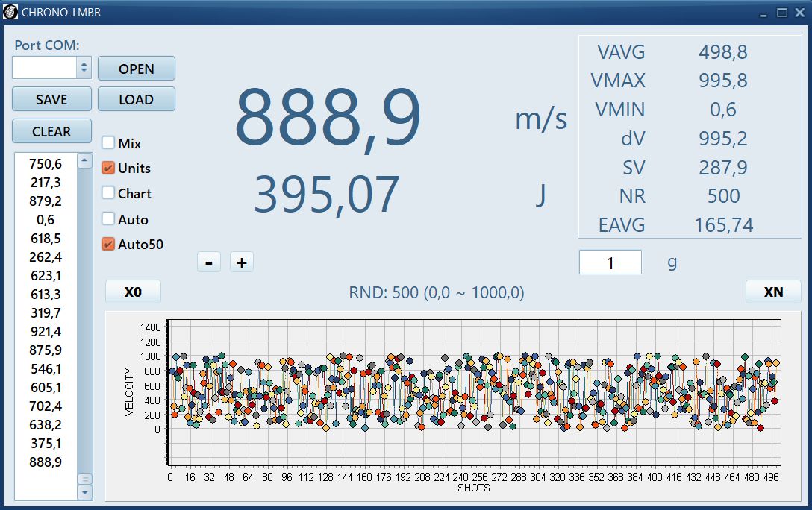
Task: Select velocity 546,1 in shot list
Action: pos(46,369)
